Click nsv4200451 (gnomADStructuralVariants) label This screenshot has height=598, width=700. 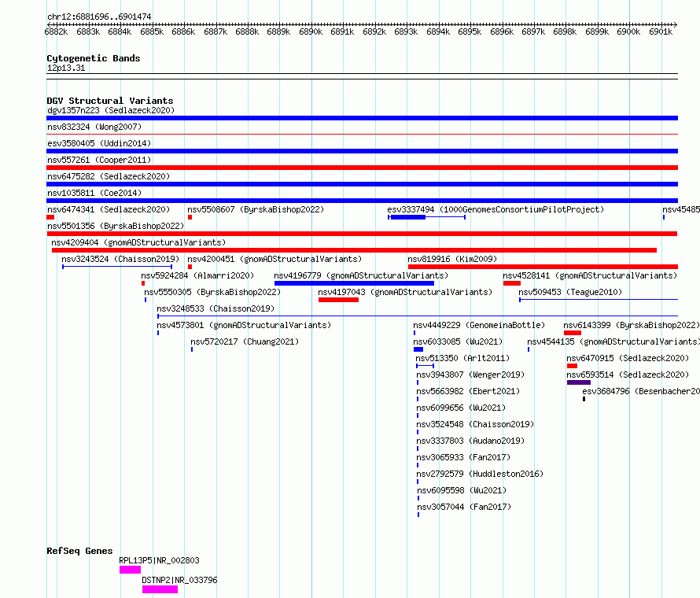274,259
